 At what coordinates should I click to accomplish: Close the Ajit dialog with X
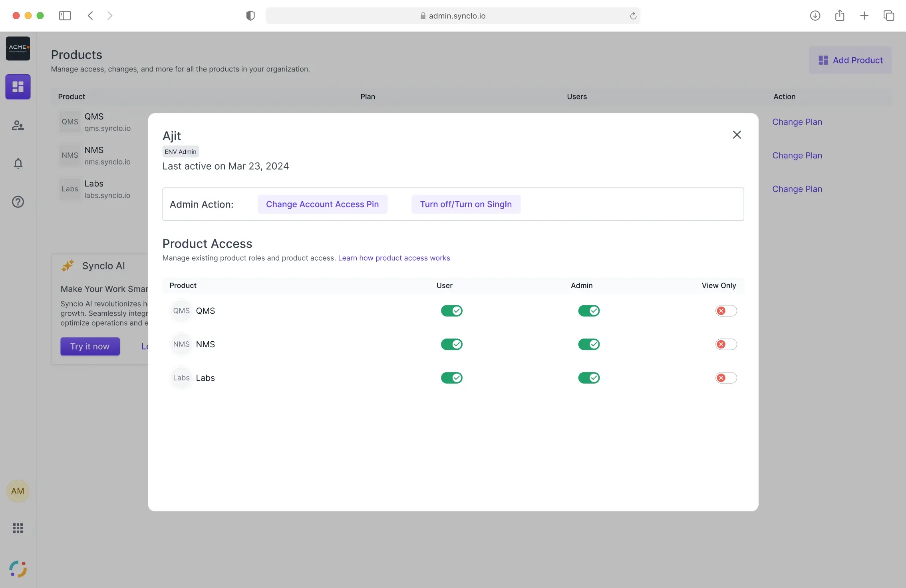point(737,135)
